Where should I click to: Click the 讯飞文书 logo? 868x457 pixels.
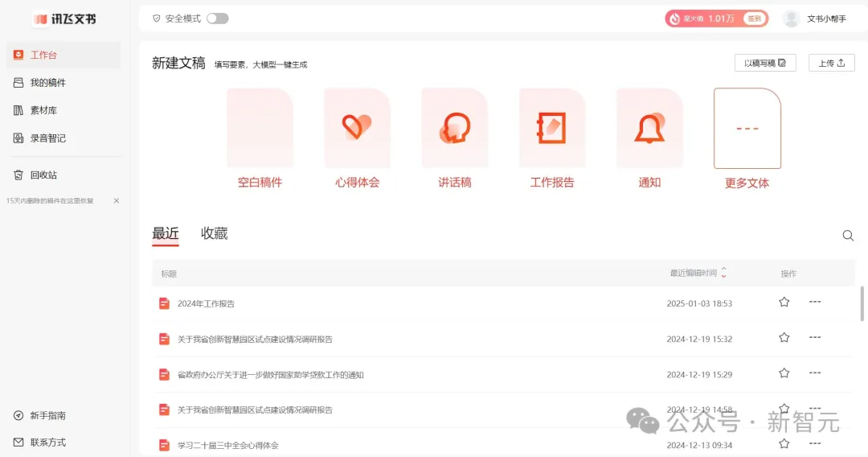(x=65, y=19)
